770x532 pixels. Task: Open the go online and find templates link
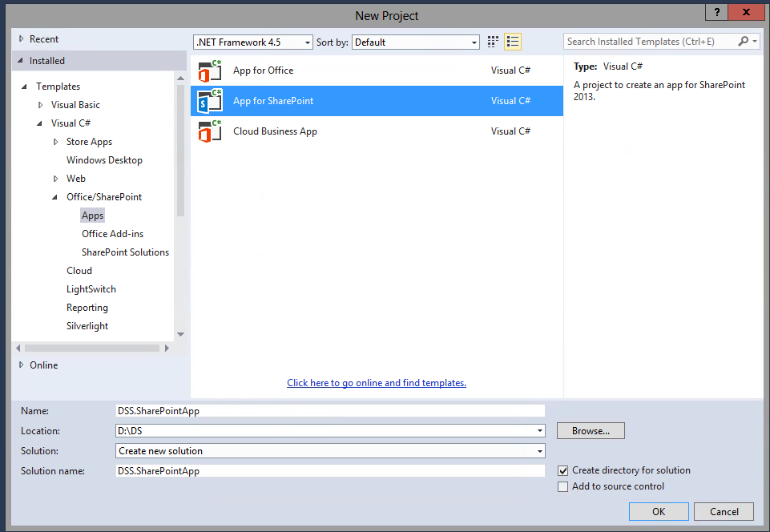pos(376,383)
